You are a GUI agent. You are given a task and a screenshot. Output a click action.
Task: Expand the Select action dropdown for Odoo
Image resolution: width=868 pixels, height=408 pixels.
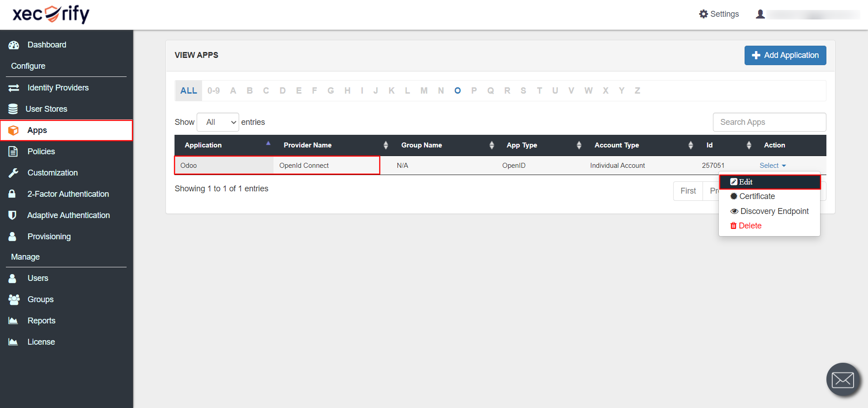(772, 166)
